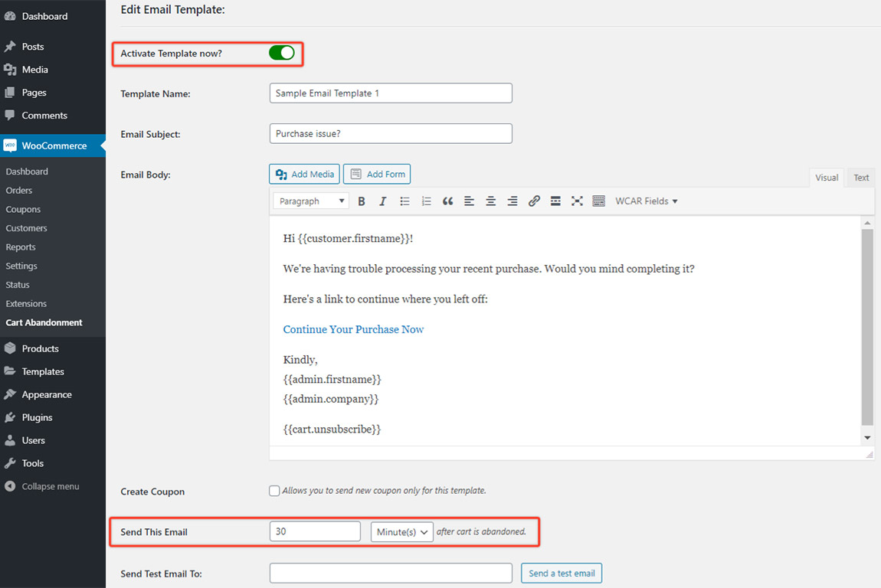Image resolution: width=881 pixels, height=588 pixels.
Task: Open the Comments admin menu
Action: (x=53, y=116)
